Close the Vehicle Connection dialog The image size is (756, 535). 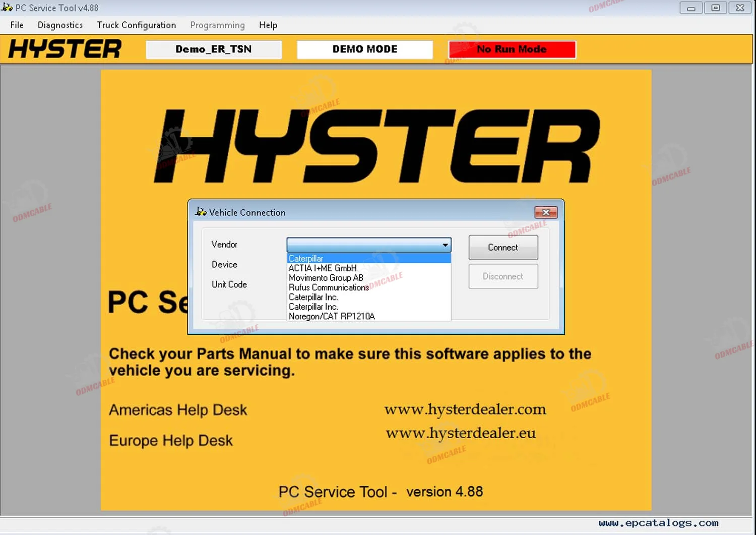545,212
